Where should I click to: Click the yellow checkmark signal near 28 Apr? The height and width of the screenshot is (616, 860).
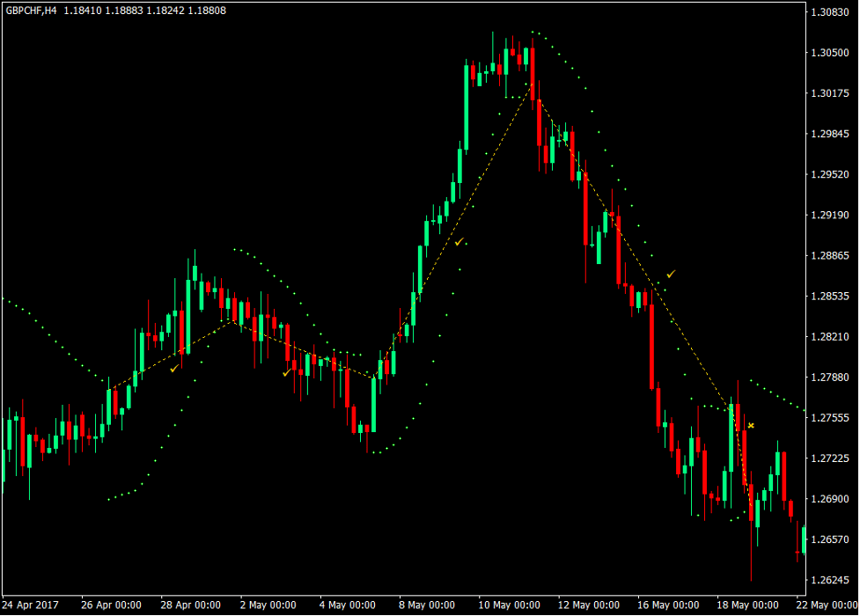pyautogui.click(x=175, y=369)
